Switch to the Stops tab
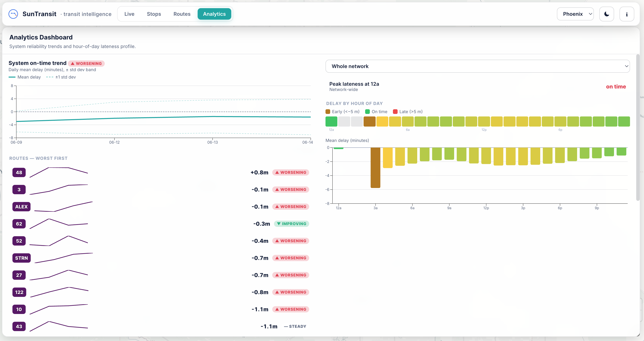 pyautogui.click(x=154, y=14)
